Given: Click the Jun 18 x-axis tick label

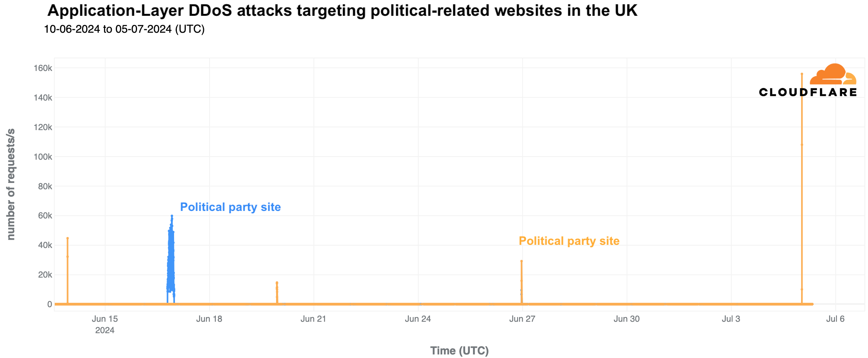Looking at the screenshot, I should tap(209, 319).
